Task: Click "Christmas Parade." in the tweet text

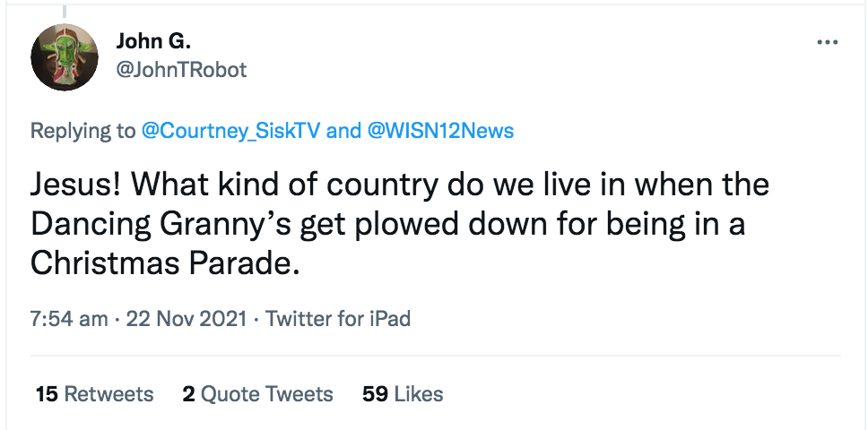Action: click(162, 262)
